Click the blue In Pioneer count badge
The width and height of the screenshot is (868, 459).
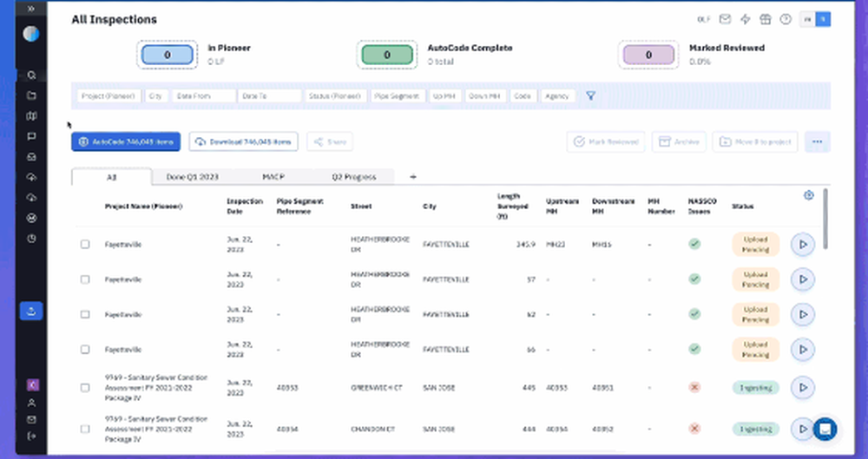click(x=168, y=55)
